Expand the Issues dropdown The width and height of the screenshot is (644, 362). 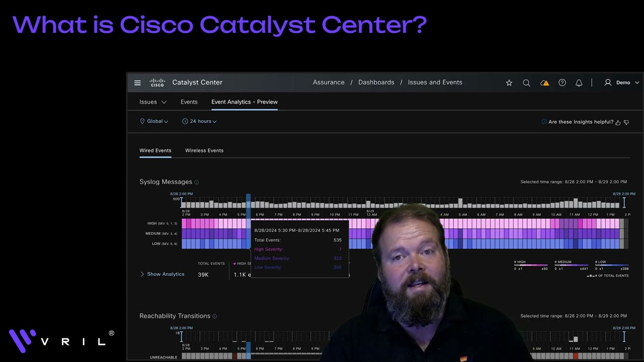click(153, 102)
